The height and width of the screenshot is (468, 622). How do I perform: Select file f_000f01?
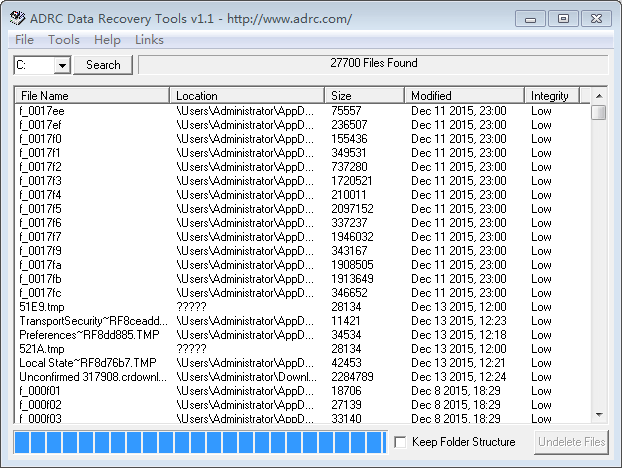pyautogui.click(x=40, y=391)
